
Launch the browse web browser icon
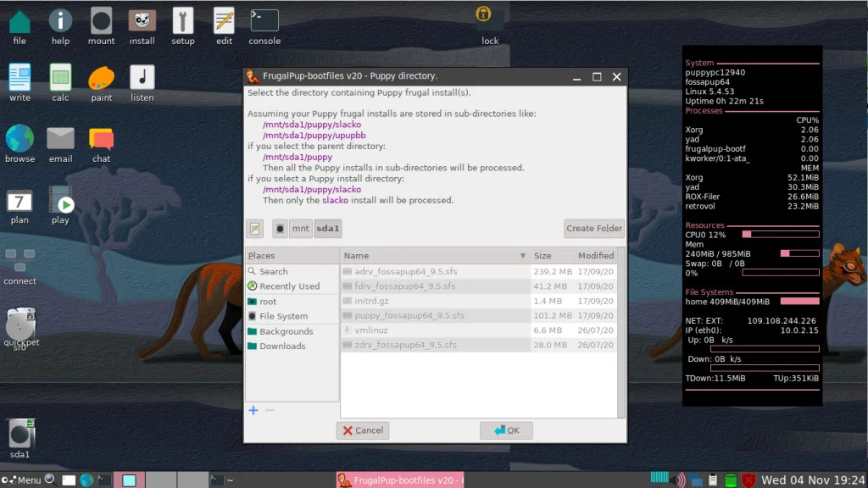[19, 144]
